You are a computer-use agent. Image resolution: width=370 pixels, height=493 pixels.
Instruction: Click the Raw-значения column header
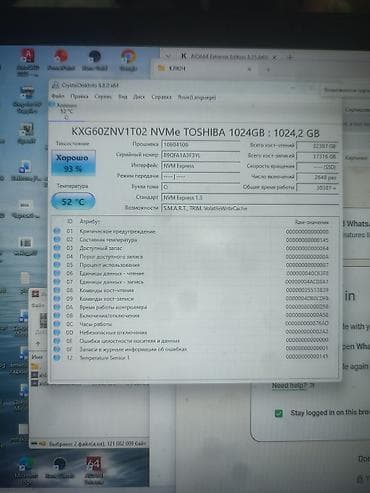pyautogui.click(x=312, y=222)
